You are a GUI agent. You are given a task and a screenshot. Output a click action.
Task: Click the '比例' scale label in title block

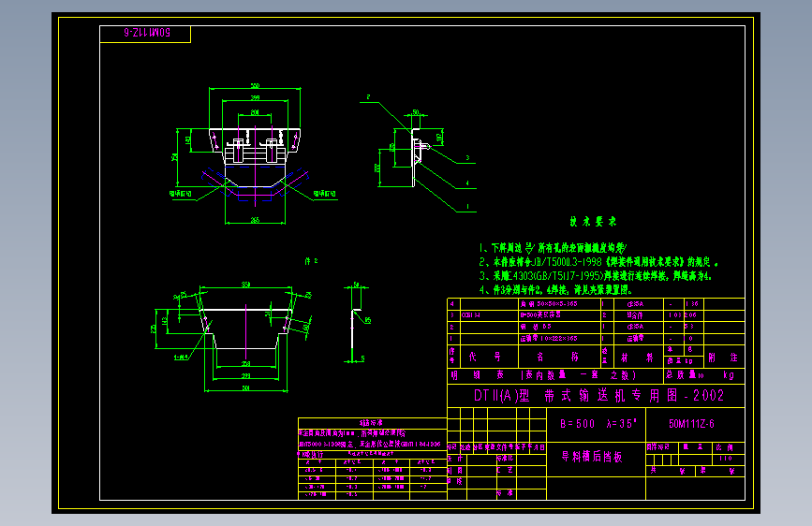[x=725, y=447]
